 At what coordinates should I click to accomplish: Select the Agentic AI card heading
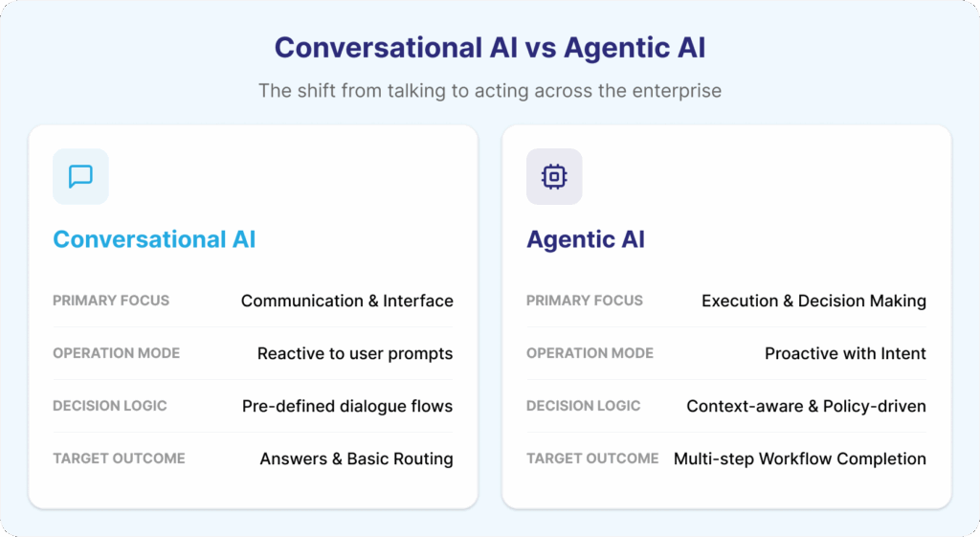pos(586,239)
